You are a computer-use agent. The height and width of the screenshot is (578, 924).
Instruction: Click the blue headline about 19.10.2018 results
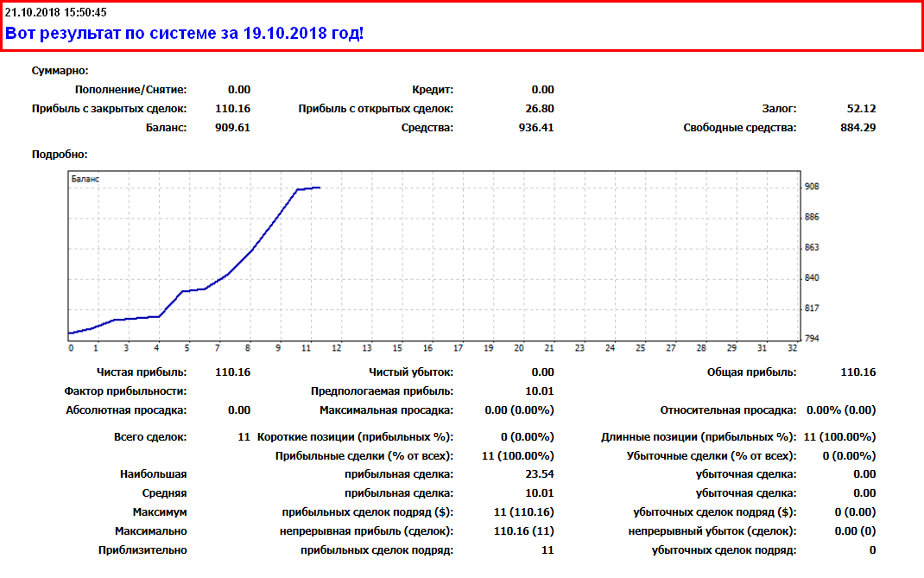185,33
